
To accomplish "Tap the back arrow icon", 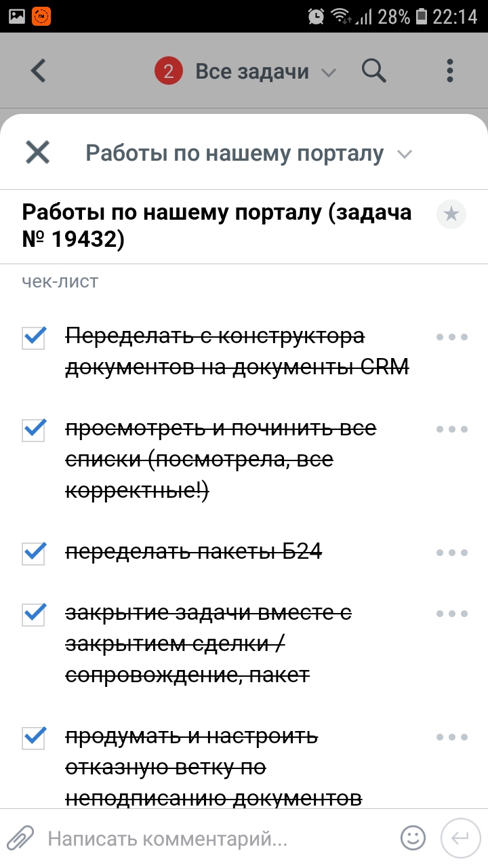I will tap(39, 71).
